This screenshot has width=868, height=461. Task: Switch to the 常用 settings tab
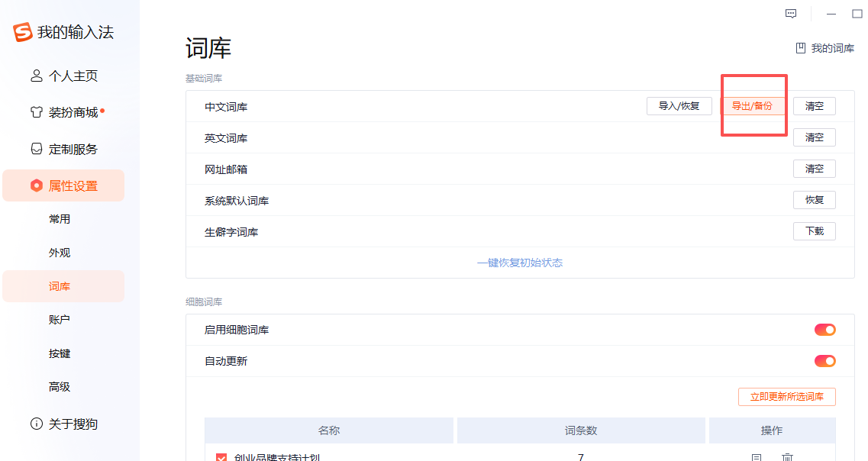click(60, 219)
